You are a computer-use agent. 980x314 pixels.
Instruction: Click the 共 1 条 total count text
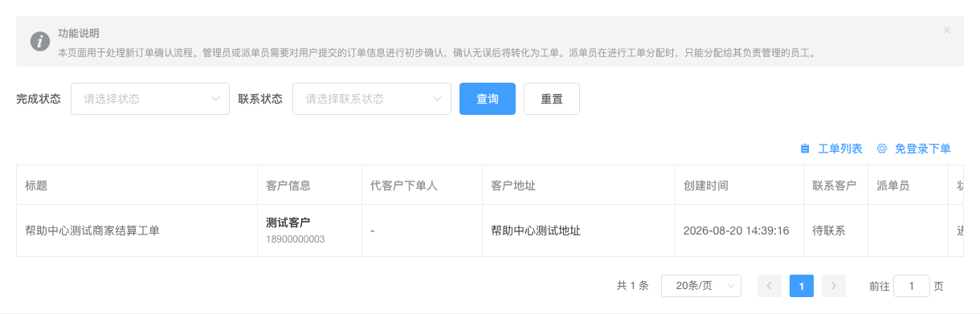coord(632,286)
